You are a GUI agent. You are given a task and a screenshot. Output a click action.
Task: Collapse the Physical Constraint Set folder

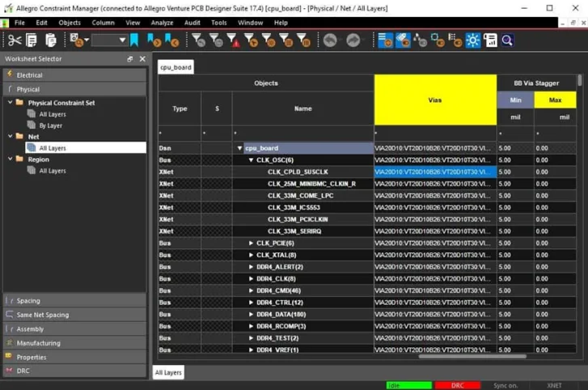pyautogui.click(x=10, y=103)
